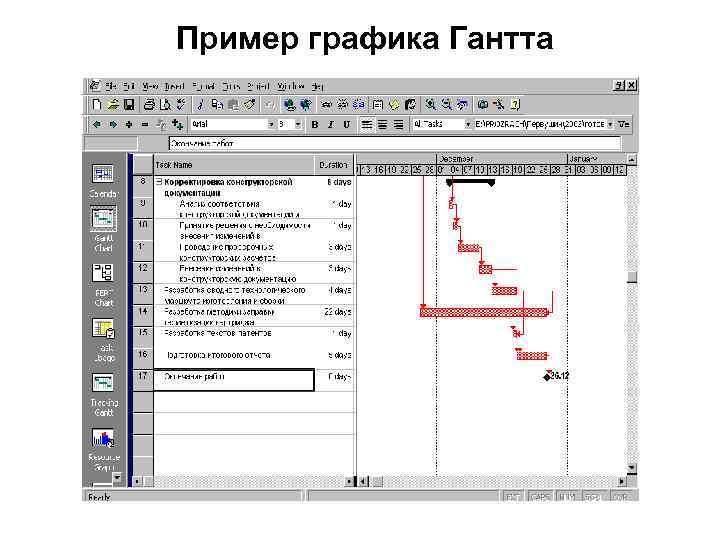
Task: Click the Gantt pane scroll right arrow
Action: pyautogui.click(x=622, y=481)
